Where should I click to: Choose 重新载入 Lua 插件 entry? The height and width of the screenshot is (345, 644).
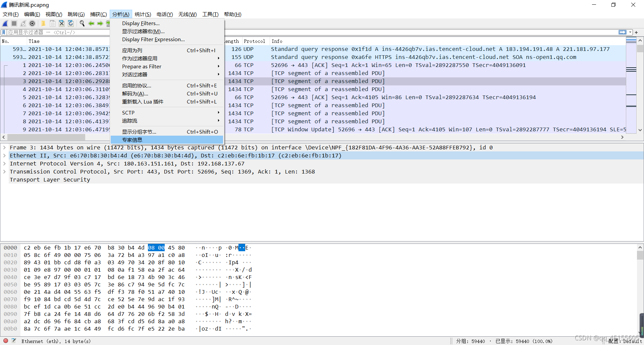(x=167, y=102)
